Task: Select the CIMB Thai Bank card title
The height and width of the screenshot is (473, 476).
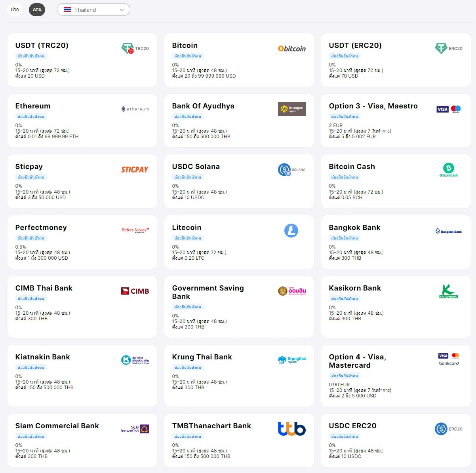Action: pos(44,288)
